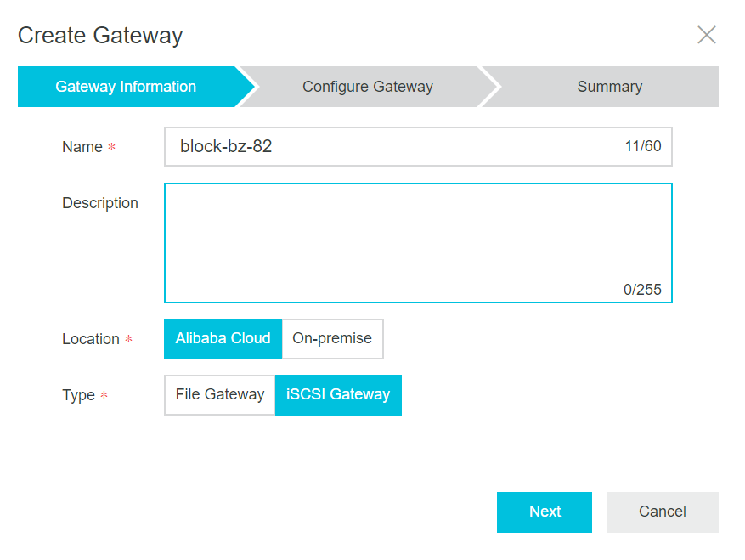The height and width of the screenshot is (560, 745).
Task: Switch location to On-premise
Action: tap(332, 338)
